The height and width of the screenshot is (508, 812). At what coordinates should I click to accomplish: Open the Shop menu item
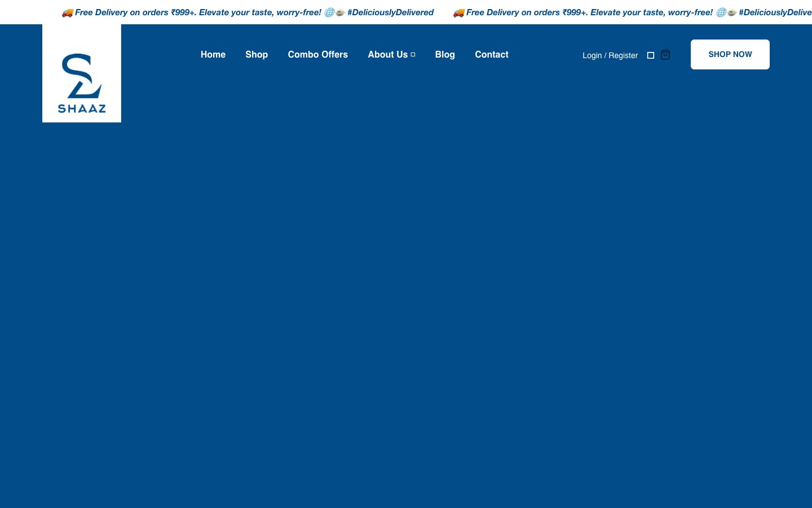[x=257, y=55]
